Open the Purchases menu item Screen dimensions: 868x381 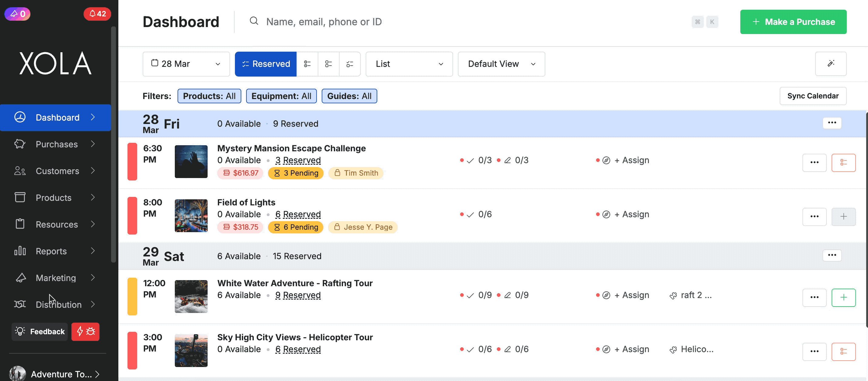56,144
